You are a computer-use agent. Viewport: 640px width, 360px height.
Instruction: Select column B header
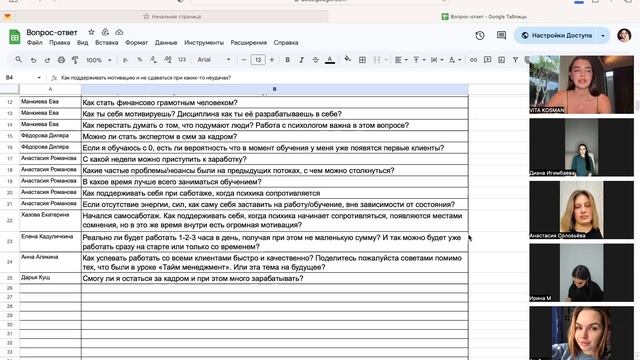click(x=275, y=89)
